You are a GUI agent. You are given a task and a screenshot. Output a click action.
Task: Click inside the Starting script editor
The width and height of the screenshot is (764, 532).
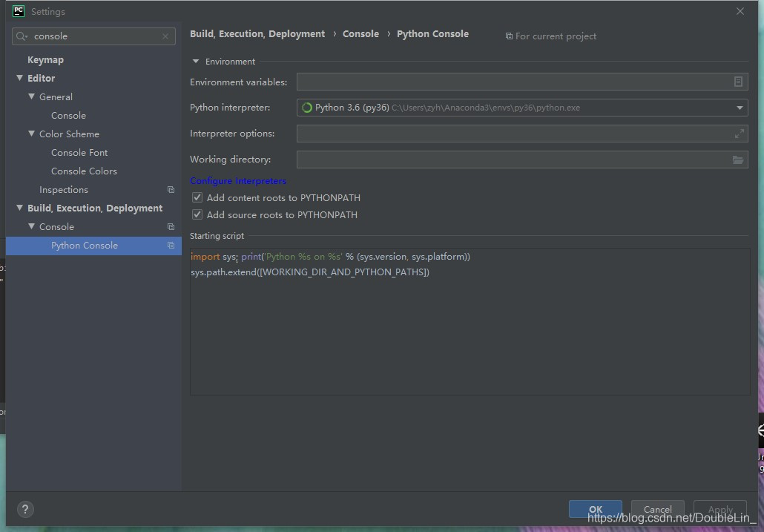(470, 321)
